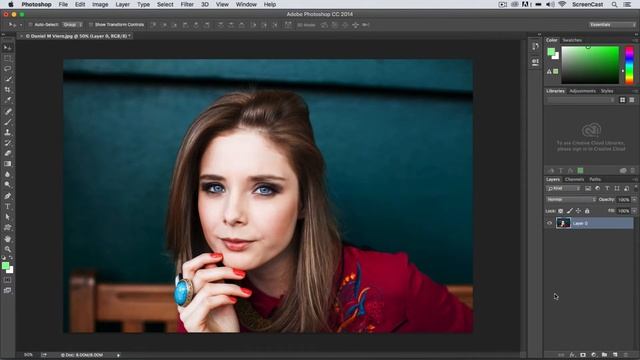Select the Hand tool
640x360 pixels.
tap(7, 239)
